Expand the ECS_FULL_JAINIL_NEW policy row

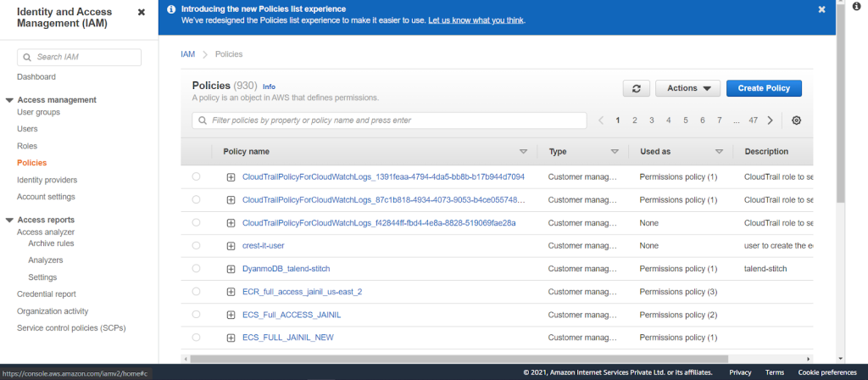click(231, 338)
